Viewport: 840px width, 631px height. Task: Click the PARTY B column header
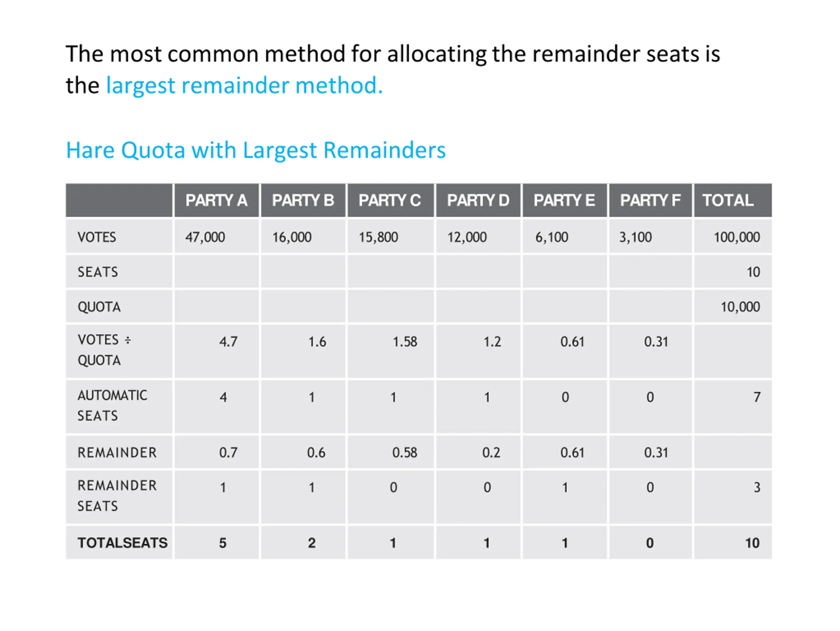pyautogui.click(x=303, y=201)
